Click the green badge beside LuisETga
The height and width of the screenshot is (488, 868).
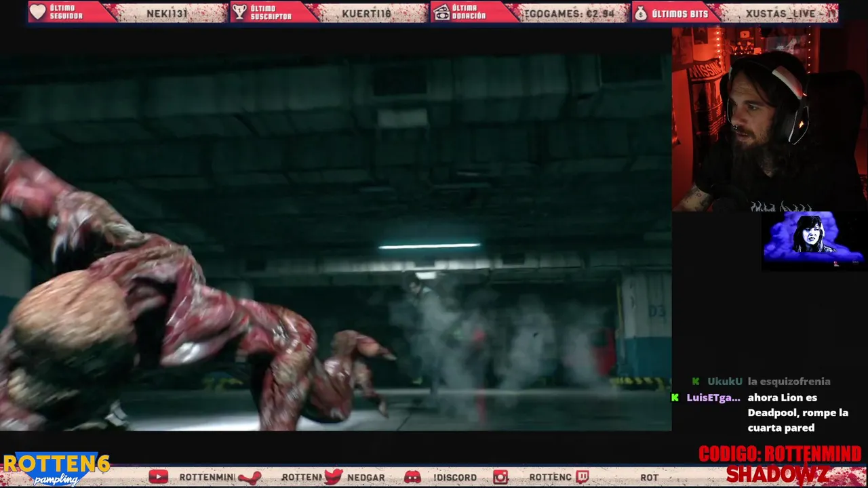pos(675,398)
